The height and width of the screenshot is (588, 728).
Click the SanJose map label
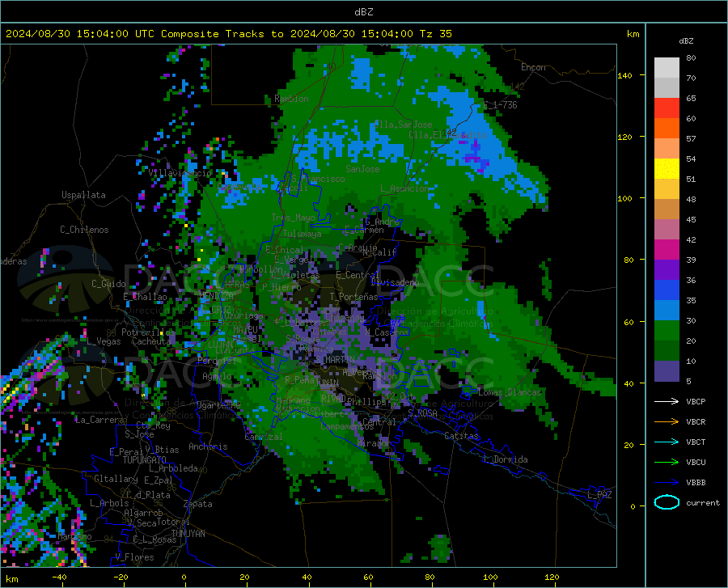coord(362,169)
